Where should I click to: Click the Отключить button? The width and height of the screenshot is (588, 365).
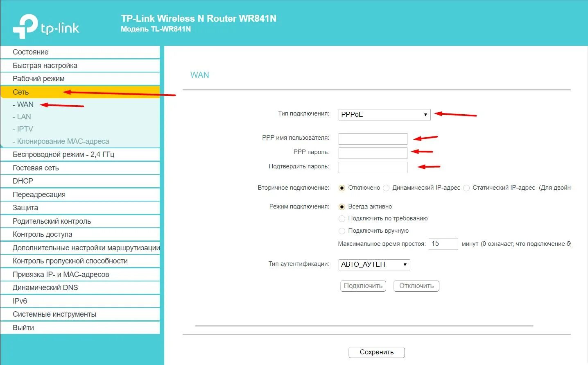click(x=416, y=286)
